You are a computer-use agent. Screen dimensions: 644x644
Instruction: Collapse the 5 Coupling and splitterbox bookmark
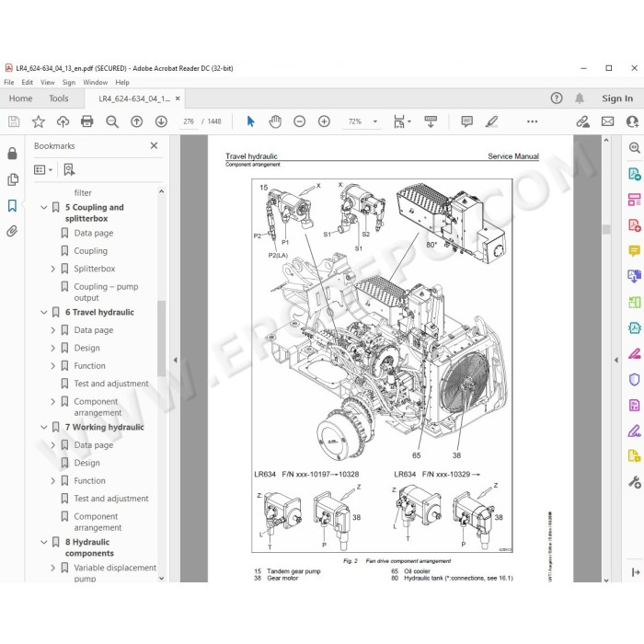pos(44,208)
